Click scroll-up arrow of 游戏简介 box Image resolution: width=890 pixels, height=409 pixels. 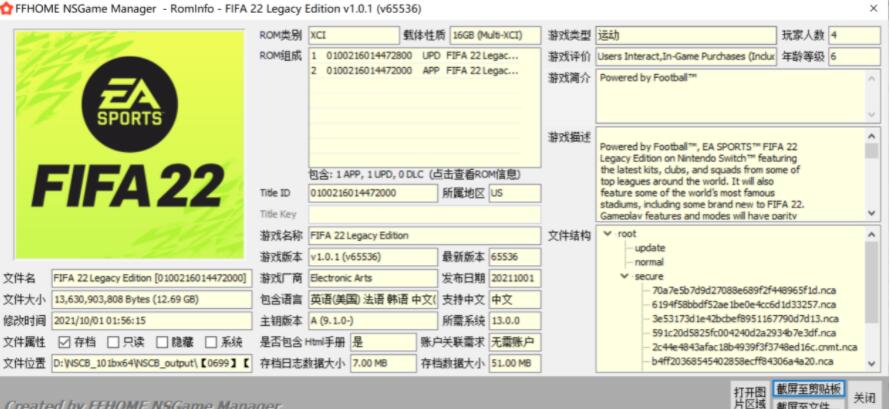pyautogui.click(x=871, y=78)
